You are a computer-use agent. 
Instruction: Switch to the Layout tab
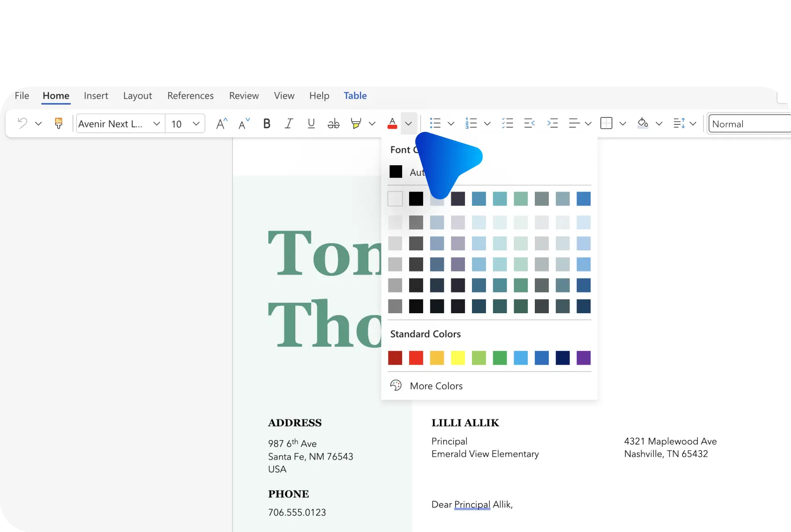pos(138,96)
